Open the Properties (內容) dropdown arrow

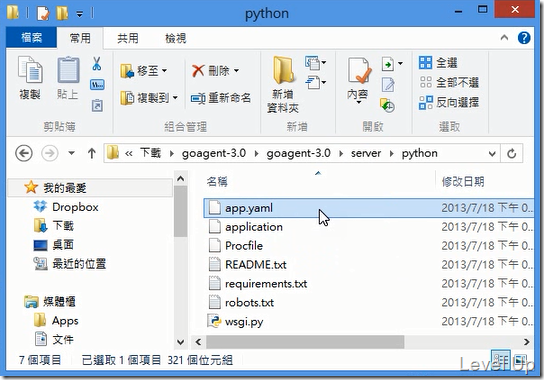358,102
